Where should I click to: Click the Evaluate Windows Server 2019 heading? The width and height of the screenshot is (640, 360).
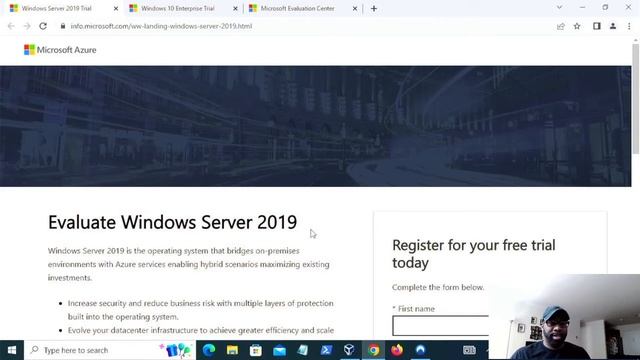172,222
